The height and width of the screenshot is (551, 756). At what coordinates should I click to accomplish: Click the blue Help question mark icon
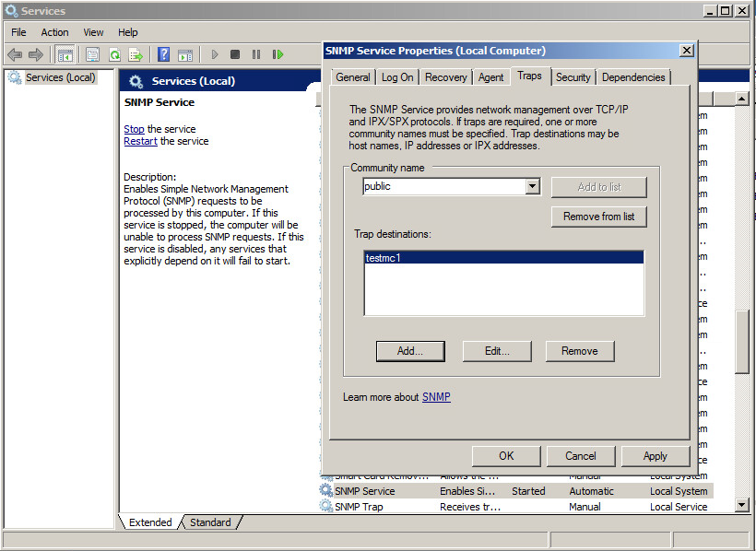pos(163,55)
